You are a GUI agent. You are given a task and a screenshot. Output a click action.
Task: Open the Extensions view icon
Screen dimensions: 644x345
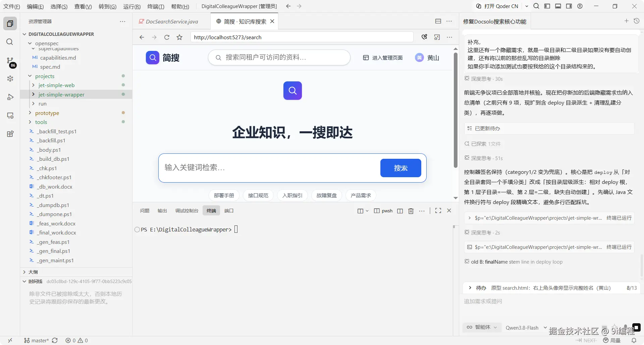[x=10, y=134]
